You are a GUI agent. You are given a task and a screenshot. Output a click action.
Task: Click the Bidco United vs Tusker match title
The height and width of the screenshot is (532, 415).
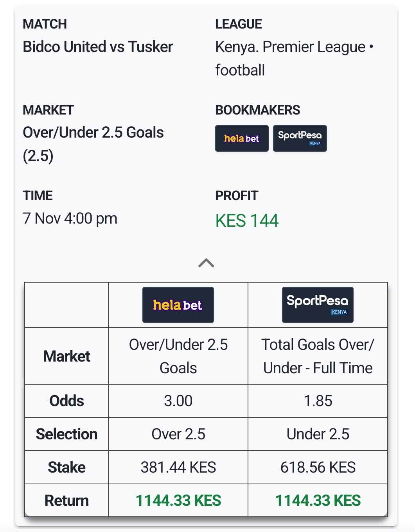pyautogui.click(x=98, y=47)
